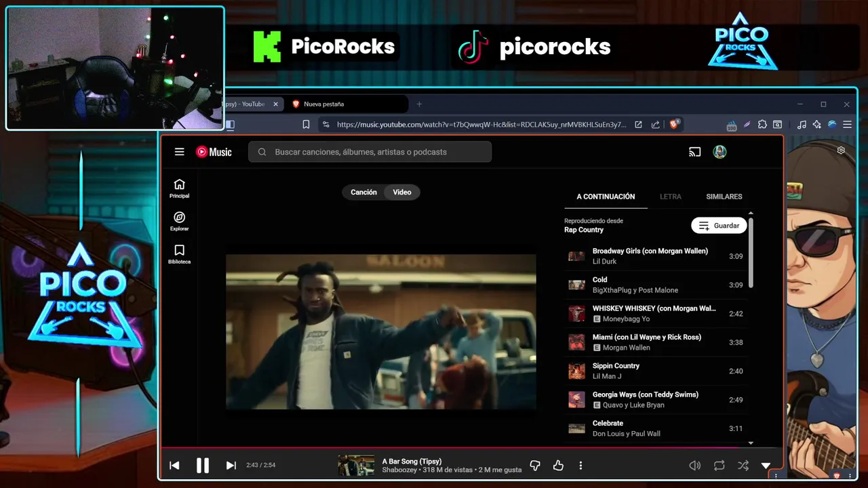
Task: Play Georgia Ways by Quavo
Action: (656, 399)
